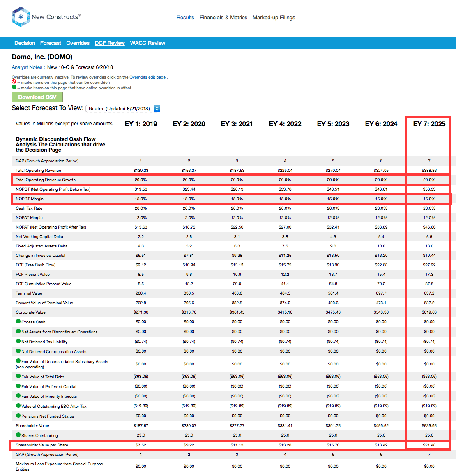Select the Total Operating Revenue value $388.86

coord(429,170)
